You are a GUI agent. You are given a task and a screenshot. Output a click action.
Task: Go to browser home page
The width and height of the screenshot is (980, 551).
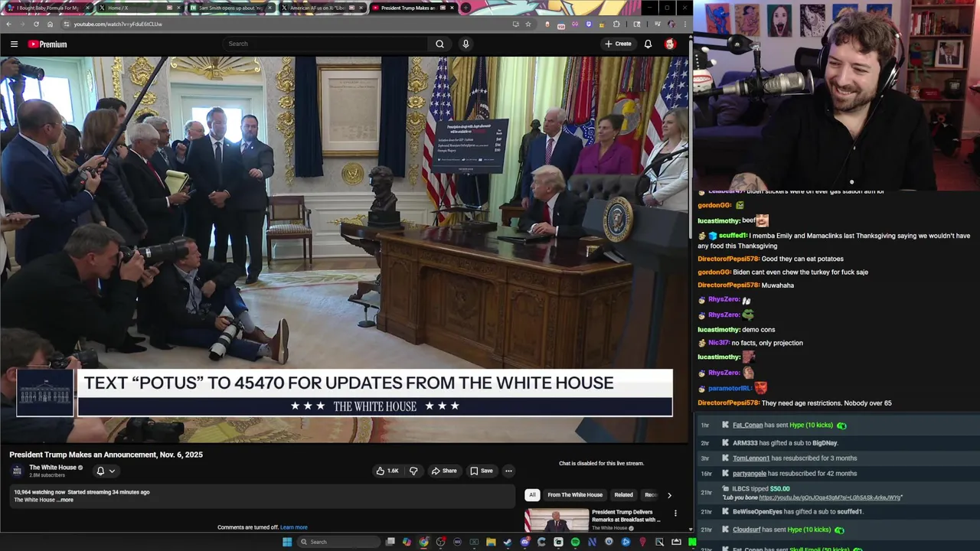50,24
